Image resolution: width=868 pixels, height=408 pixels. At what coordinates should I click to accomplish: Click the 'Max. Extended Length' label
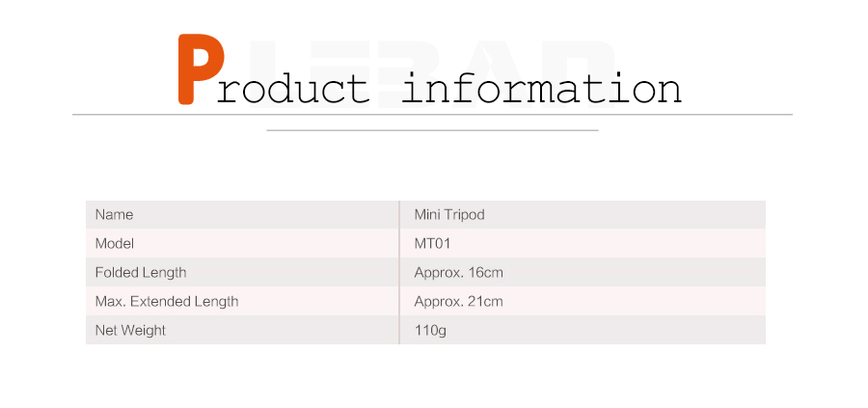[x=167, y=301]
